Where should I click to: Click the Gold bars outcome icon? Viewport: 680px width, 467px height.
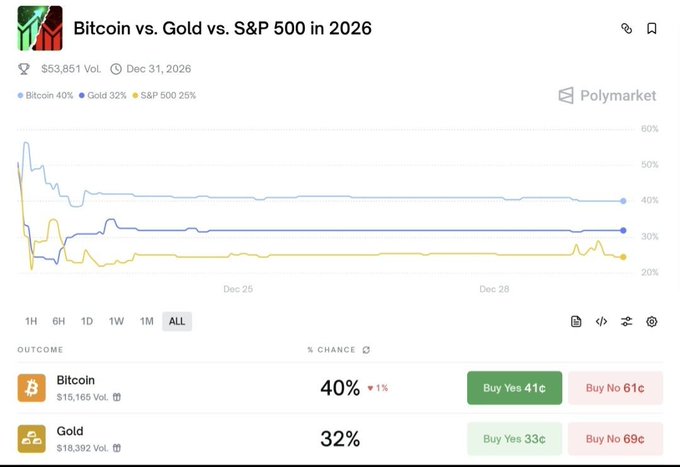[32, 438]
